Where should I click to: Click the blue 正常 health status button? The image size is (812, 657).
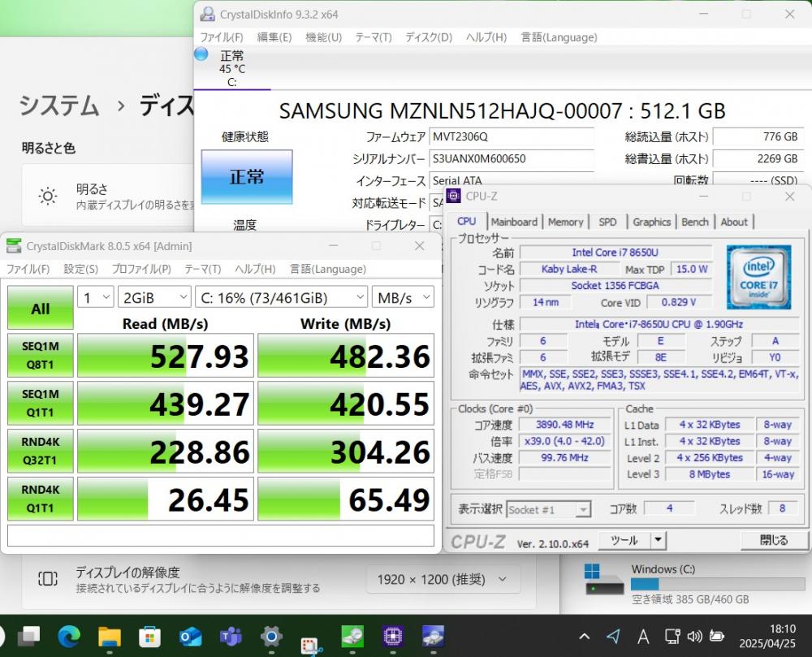(247, 177)
